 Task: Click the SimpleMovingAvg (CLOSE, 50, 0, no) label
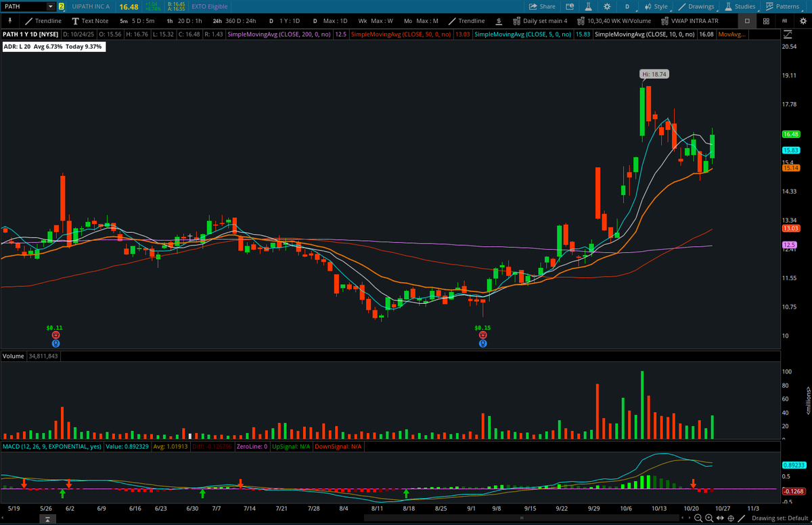(x=402, y=34)
